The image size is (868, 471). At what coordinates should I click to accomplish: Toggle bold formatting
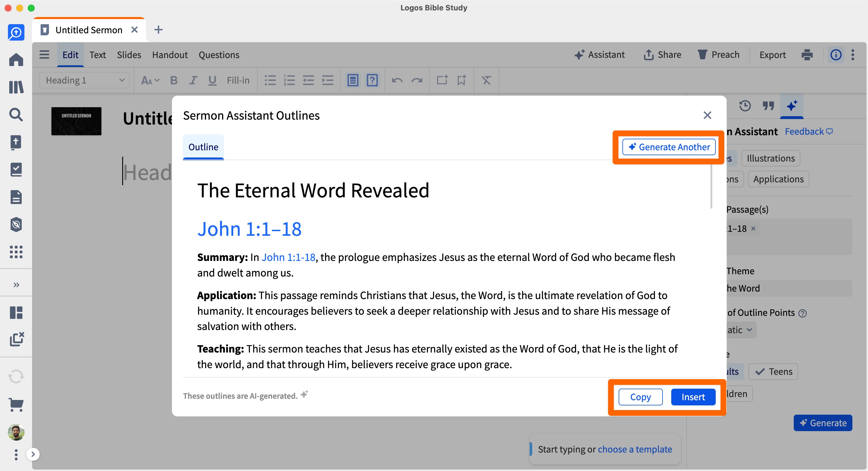pos(174,80)
